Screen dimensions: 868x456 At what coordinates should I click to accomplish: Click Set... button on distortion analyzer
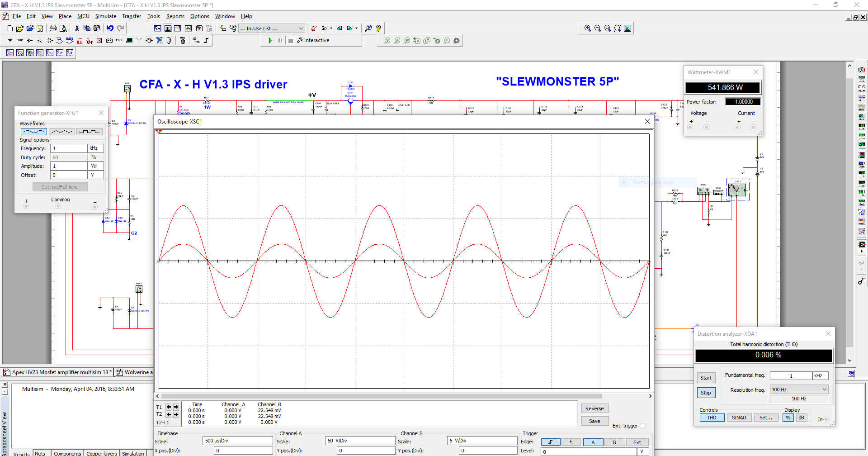(x=766, y=418)
